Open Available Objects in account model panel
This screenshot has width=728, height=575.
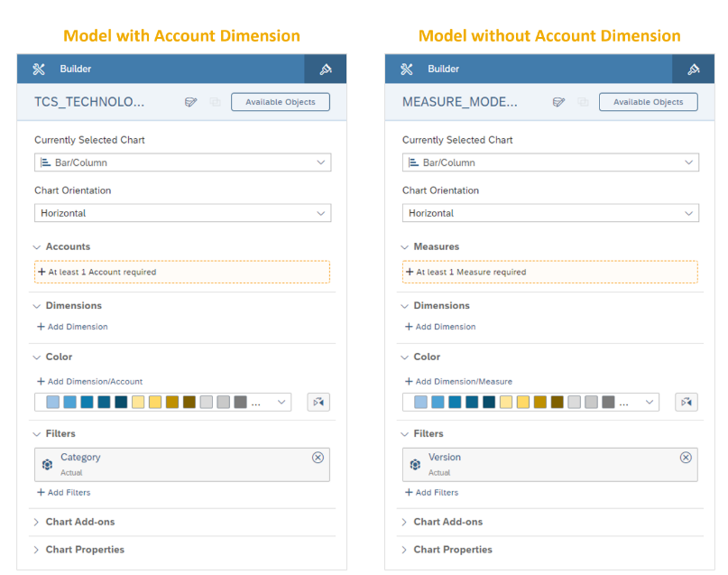click(281, 102)
